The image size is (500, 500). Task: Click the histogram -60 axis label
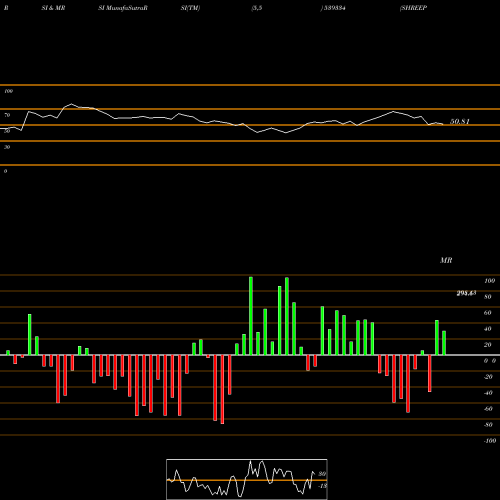(488, 409)
